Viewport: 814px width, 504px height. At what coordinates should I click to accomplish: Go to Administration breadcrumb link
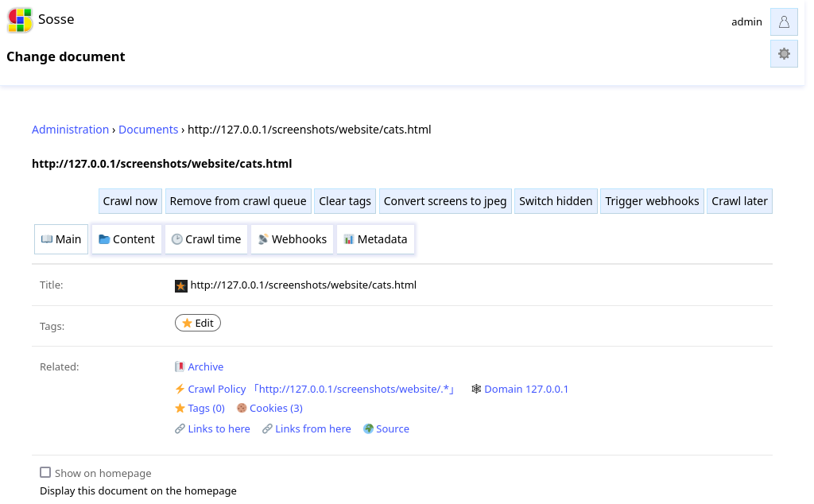coord(71,130)
